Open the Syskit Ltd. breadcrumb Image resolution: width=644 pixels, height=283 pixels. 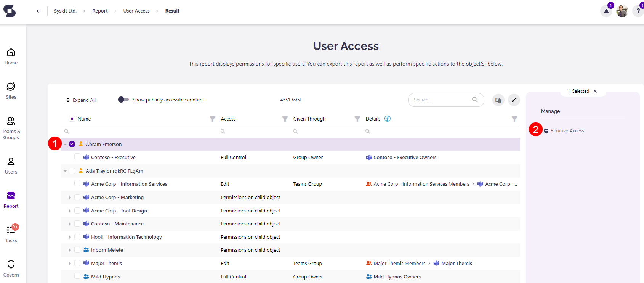pos(65,11)
